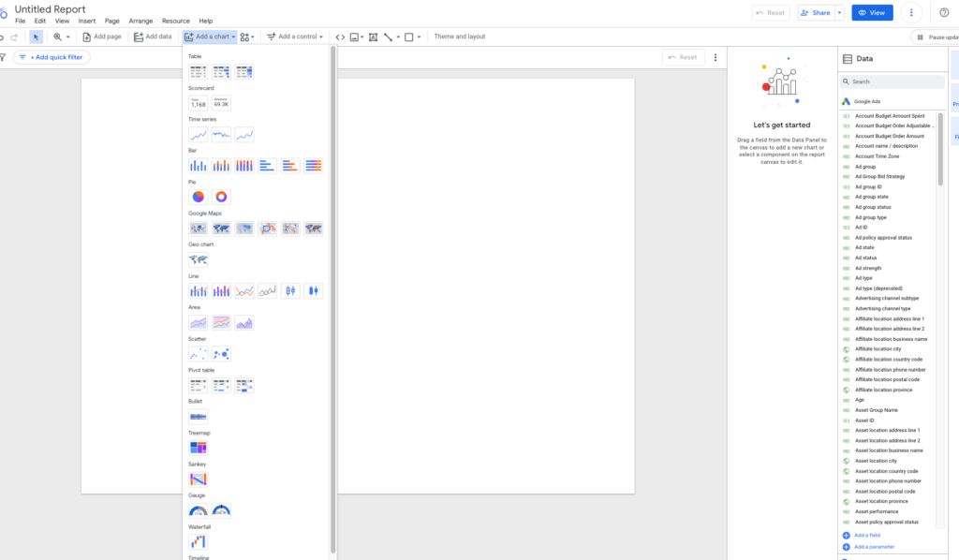959x560 pixels.
Task: Click the Search field in Data panel
Action: (x=893, y=81)
